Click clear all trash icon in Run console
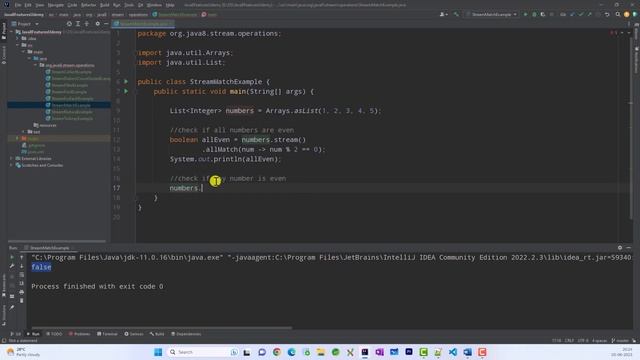The image size is (640, 360). point(22,301)
